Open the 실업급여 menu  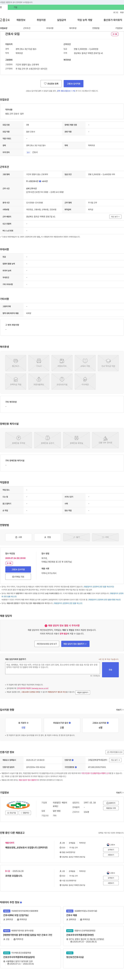click(x=61, y=20)
